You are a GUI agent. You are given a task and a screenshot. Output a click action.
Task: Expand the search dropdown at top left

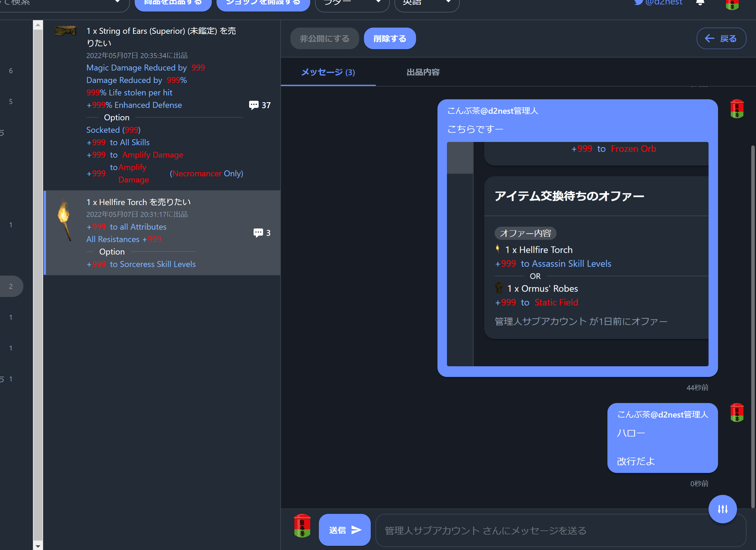(x=117, y=3)
